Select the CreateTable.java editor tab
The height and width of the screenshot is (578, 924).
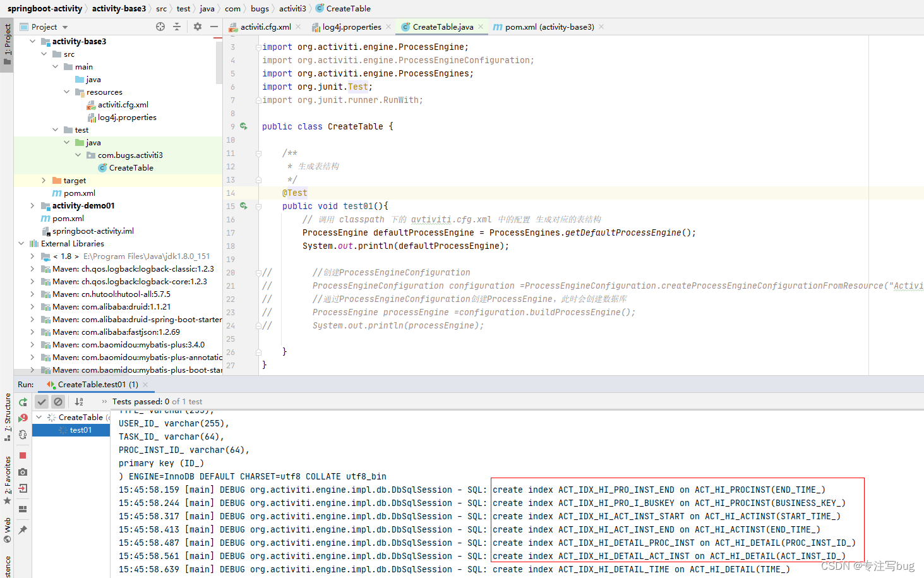point(443,27)
